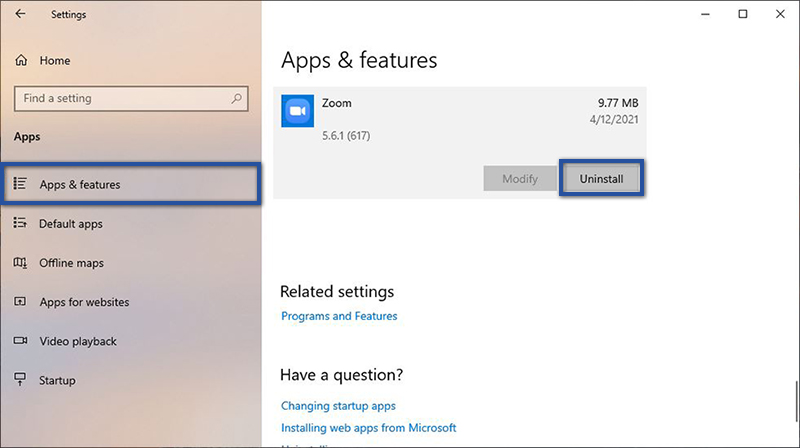Follow Installing web apps from Microsoft link
The image size is (800, 448).
coord(368,428)
